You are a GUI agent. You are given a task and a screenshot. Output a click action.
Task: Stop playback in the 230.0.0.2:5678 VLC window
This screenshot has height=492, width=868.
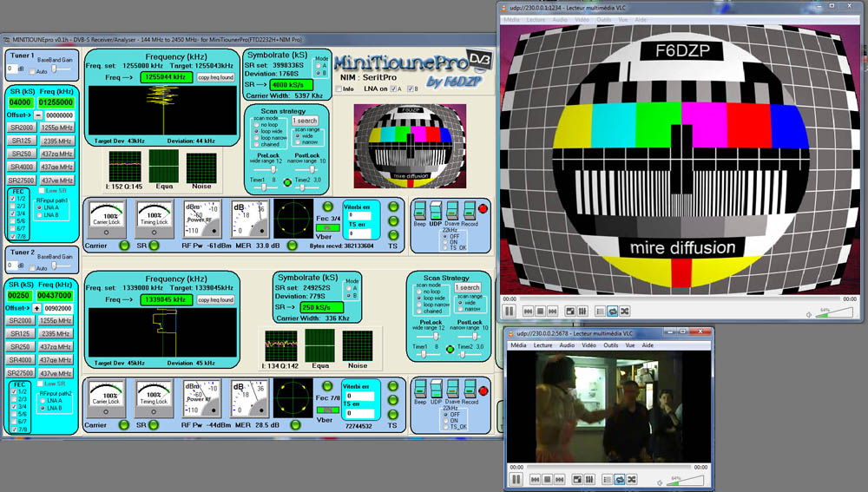coord(548,479)
